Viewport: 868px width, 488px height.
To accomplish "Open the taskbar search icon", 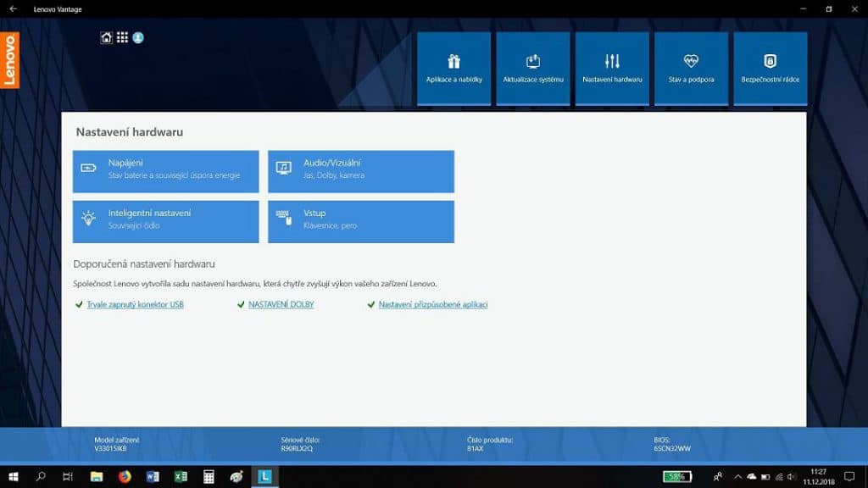I will point(41,476).
